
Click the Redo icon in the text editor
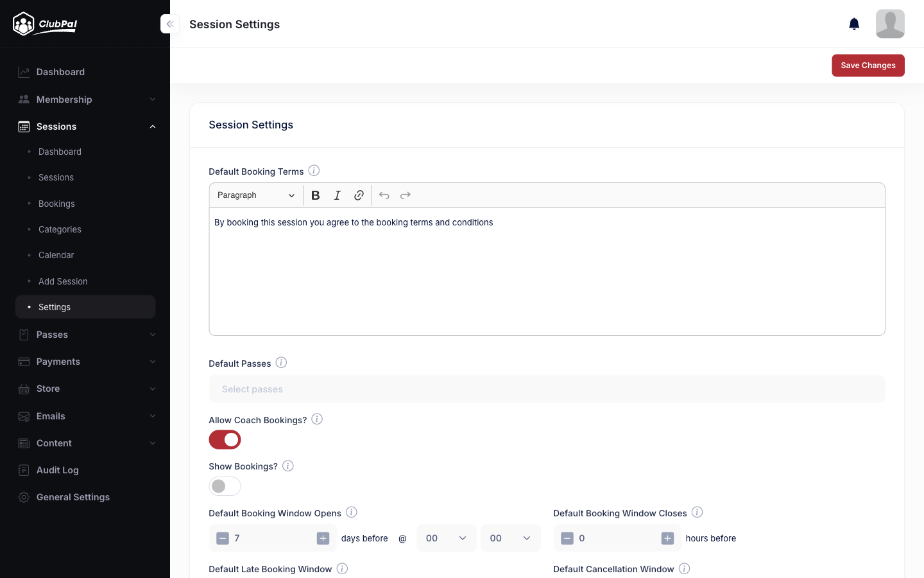405,195
